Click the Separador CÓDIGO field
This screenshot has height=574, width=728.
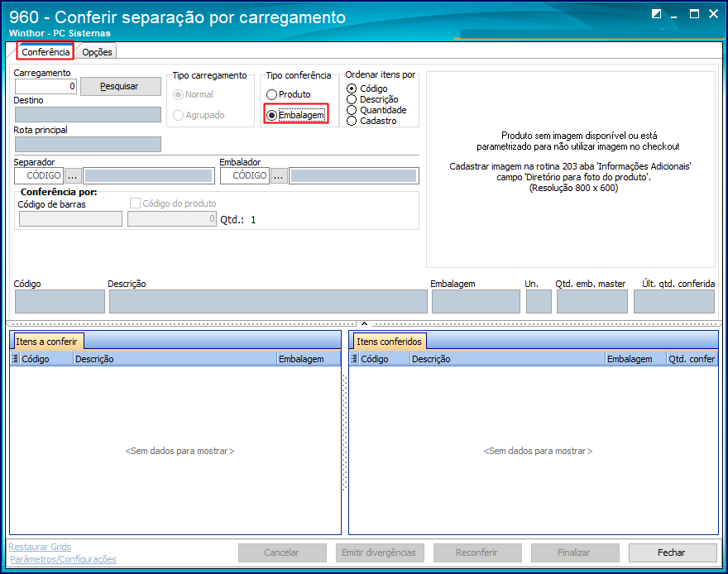39,176
